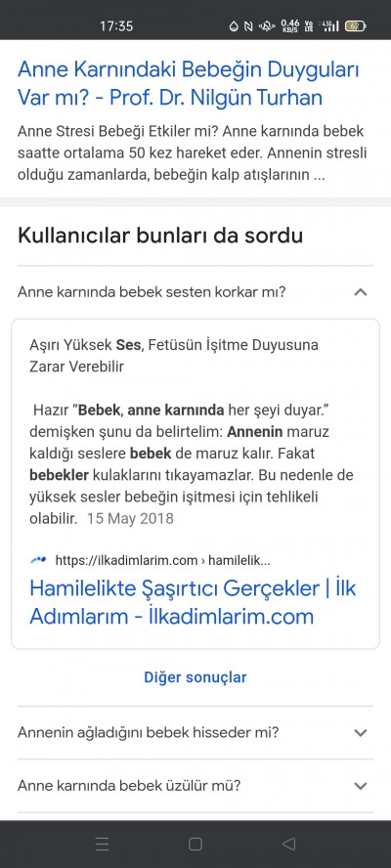
Task: Expand 'Anne karnında bebek üzülür mü?' question
Action: [195, 786]
